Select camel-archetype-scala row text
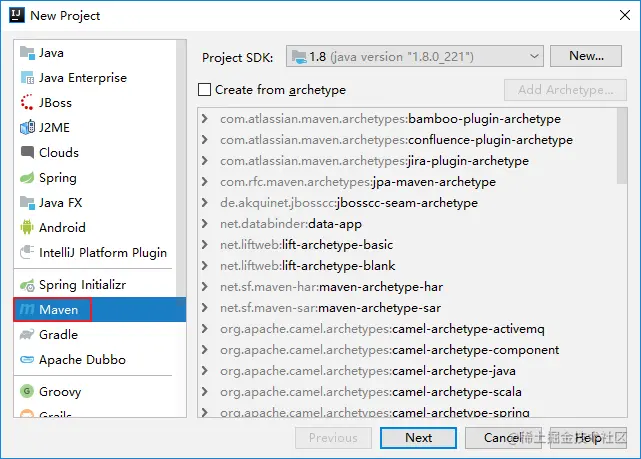The width and height of the screenshot is (641, 459). [x=371, y=392]
